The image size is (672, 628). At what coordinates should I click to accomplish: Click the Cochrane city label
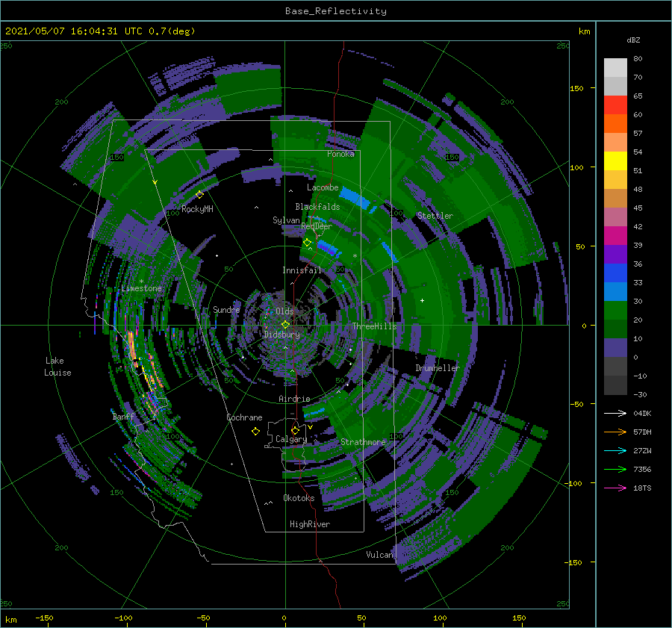pyautogui.click(x=244, y=417)
